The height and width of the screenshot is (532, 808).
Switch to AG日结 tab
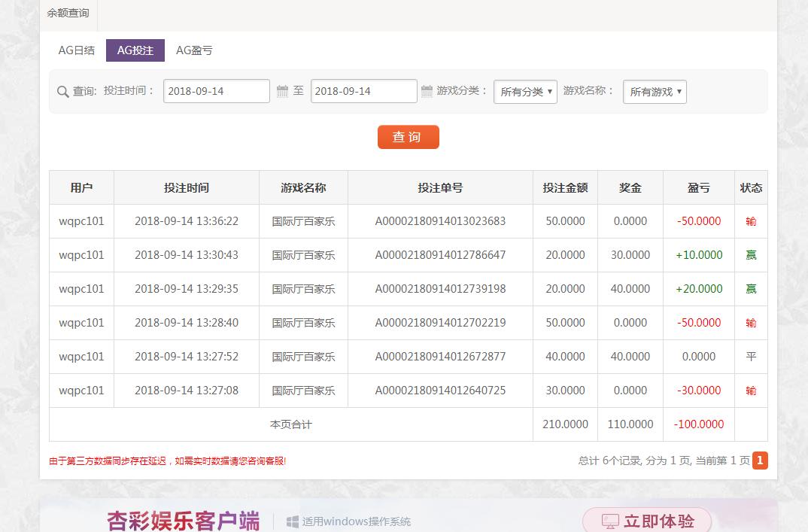(77, 50)
